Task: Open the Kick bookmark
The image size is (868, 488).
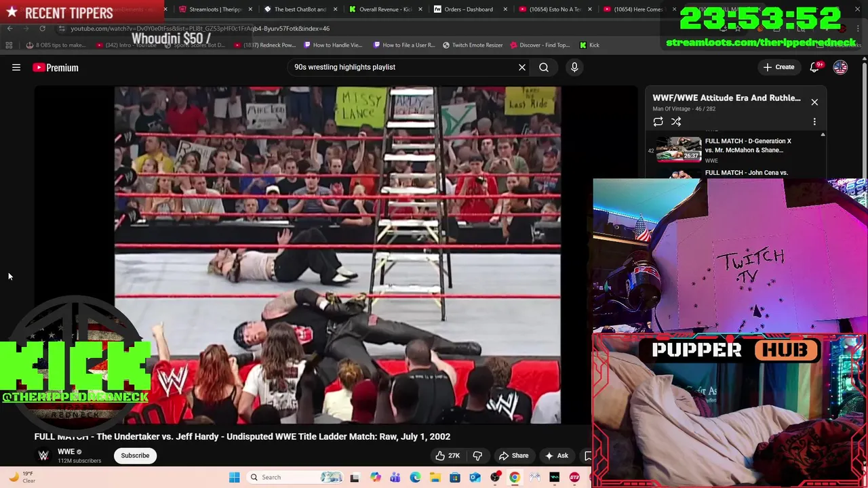Action: pos(589,45)
